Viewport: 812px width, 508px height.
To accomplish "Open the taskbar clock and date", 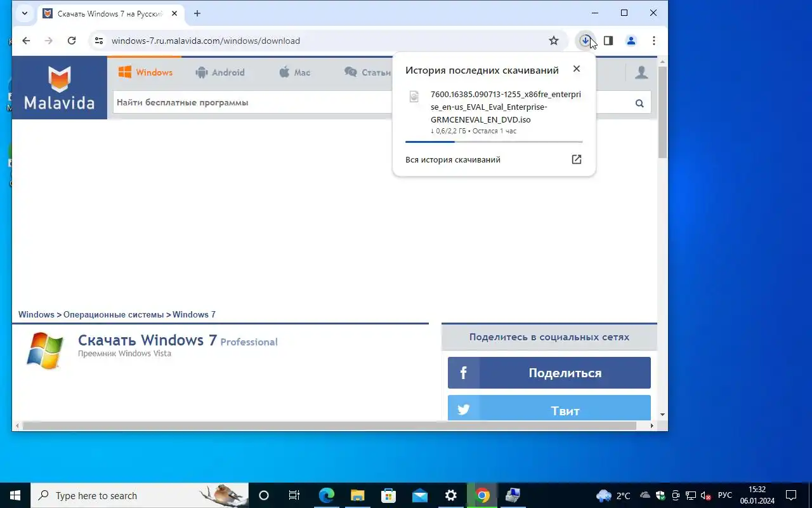I will pyautogui.click(x=757, y=495).
